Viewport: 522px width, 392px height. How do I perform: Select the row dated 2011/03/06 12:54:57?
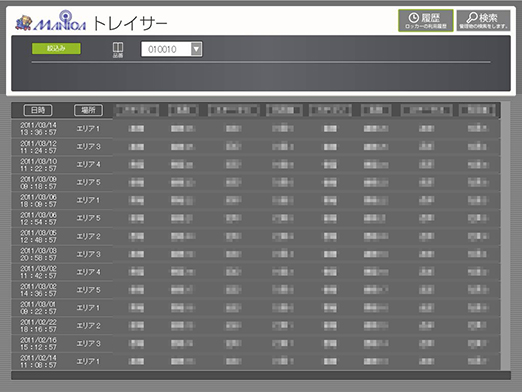[256, 218]
